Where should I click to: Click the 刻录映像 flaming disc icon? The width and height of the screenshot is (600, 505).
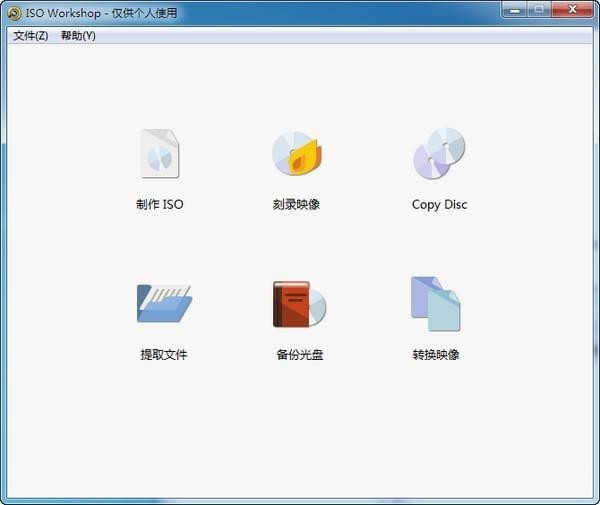click(x=298, y=154)
